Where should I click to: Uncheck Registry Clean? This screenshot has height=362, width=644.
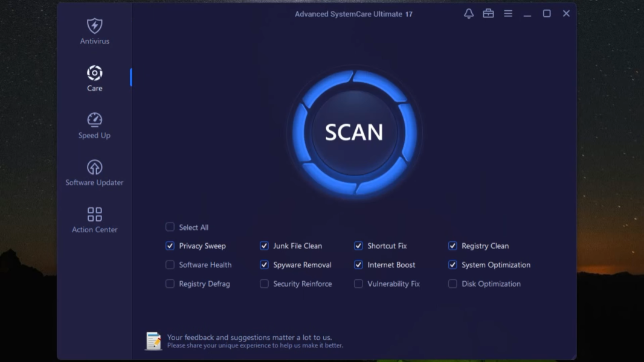click(x=452, y=246)
